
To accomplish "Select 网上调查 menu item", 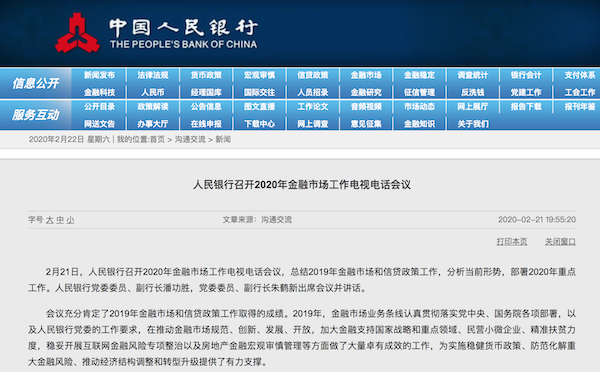I will (313, 124).
